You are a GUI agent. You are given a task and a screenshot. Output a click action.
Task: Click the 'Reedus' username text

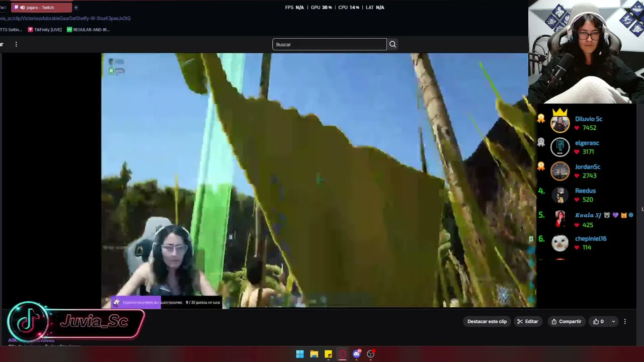tap(585, 191)
